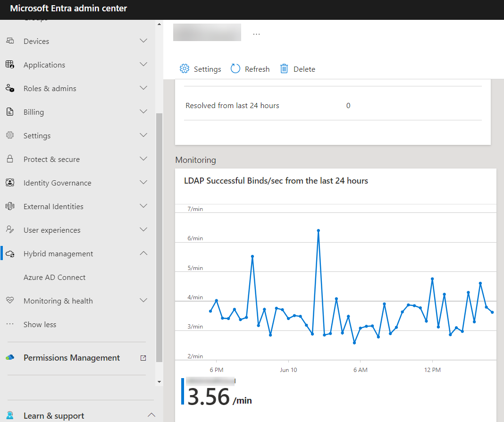Expand the Protect & secure chevron

pyautogui.click(x=143, y=159)
